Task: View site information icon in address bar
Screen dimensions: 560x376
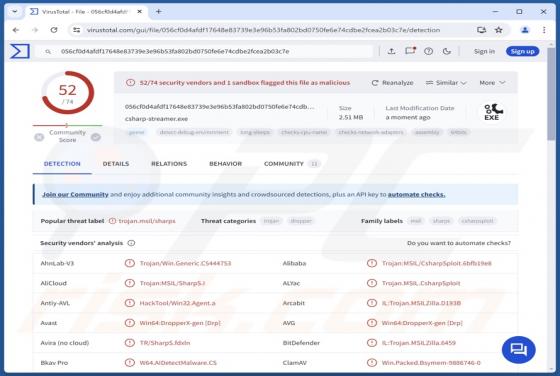Action: pos(76,30)
